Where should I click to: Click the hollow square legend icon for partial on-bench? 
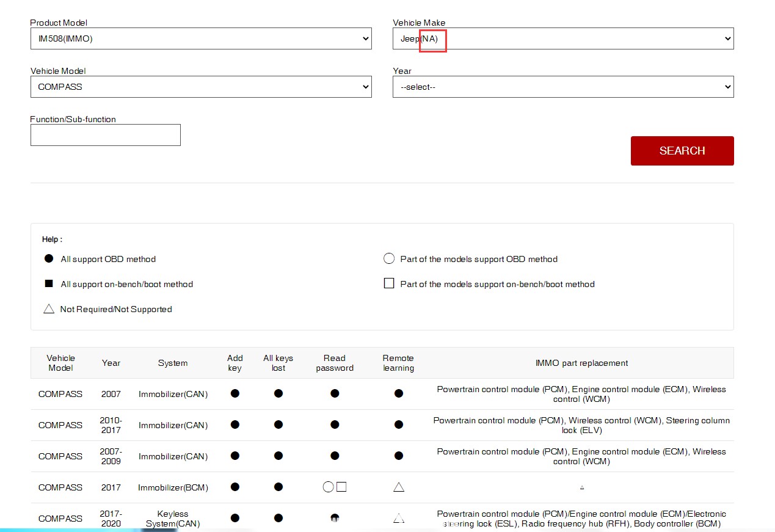click(x=389, y=283)
